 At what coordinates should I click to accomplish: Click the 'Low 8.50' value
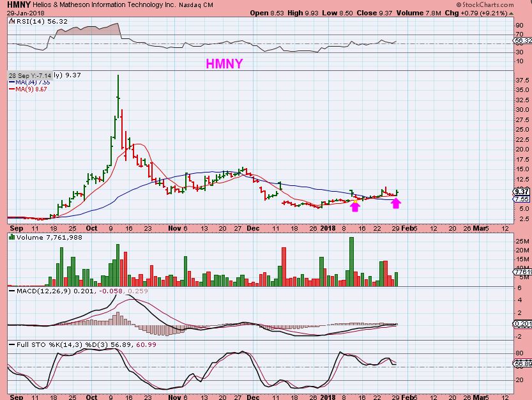pyautogui.click(x=338, y=13)
